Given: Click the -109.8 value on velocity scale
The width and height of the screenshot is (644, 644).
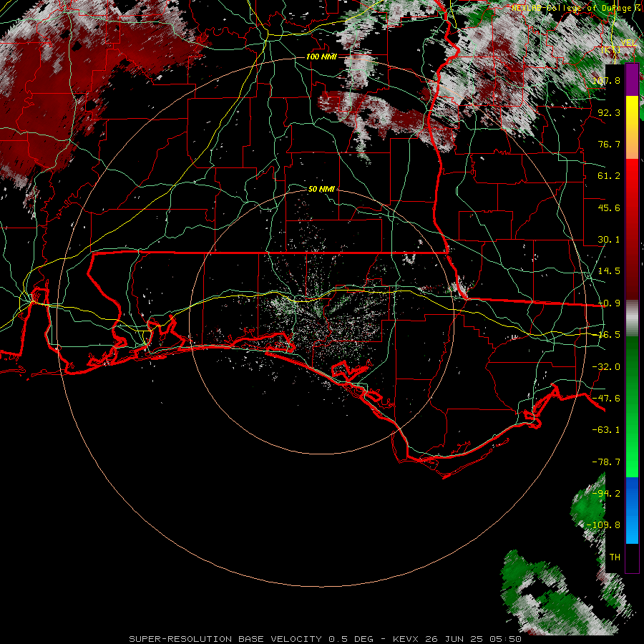Looking at the screenshot, I should pos(603,525).
